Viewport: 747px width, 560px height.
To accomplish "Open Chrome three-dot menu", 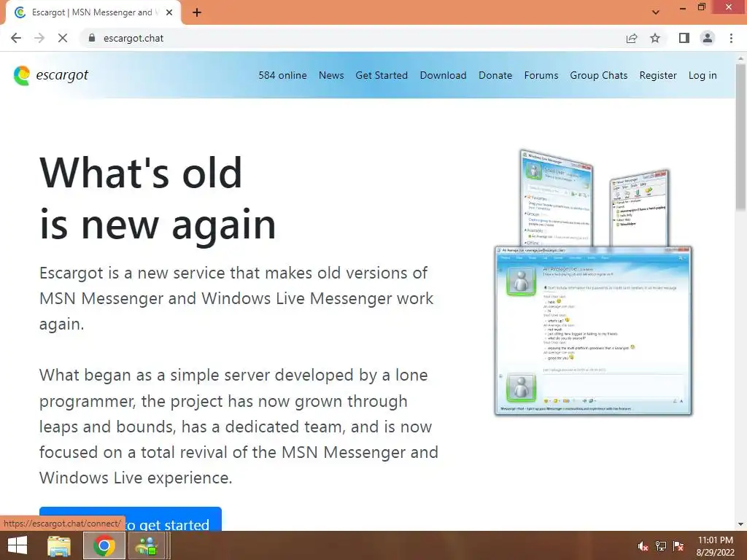I will [x=731, y=38].
